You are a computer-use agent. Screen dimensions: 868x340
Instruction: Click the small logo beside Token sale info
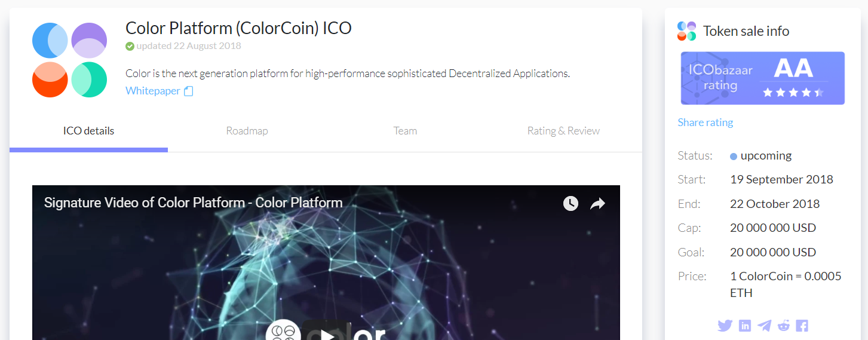(687, 31)
